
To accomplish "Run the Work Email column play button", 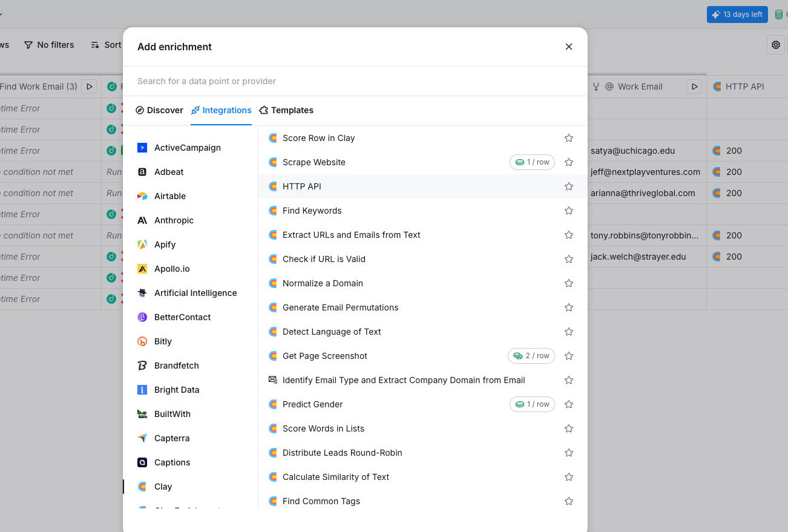I will (x=694, y=87).
